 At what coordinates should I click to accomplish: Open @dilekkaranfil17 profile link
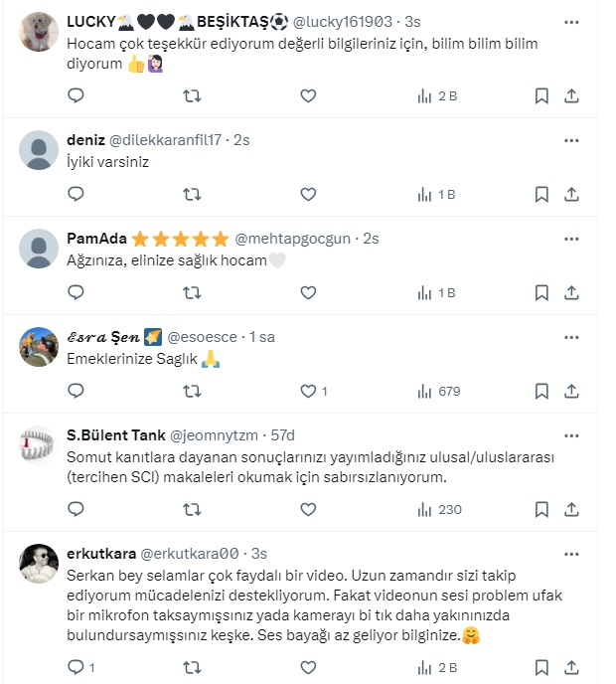pos(165,140)
